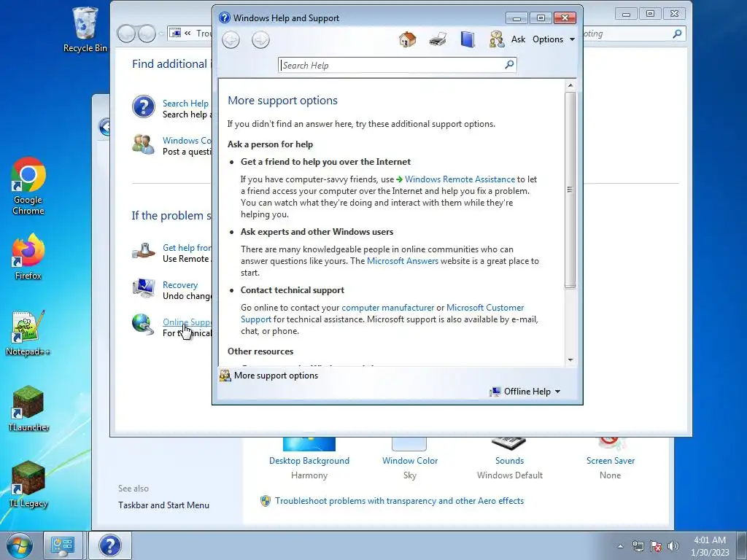Follow the computer manufacturer link
Screen dimensions: 747x560
point(388,308)
